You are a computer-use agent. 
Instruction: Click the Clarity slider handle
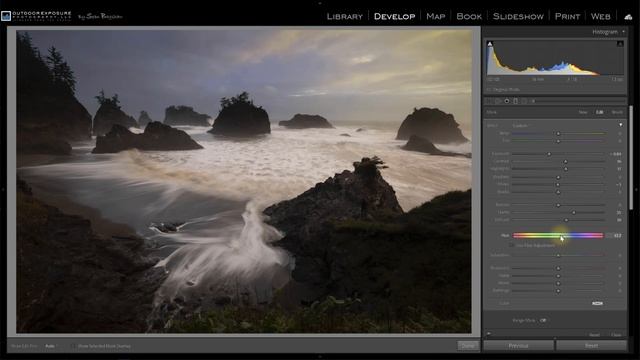tap(573, 212)
